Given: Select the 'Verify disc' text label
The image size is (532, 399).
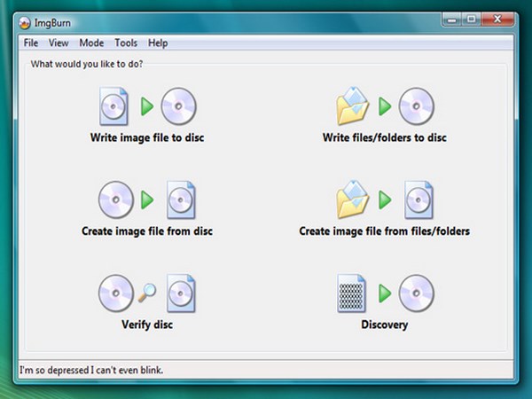Looking at the screenshot, I should tap(147, 325).
